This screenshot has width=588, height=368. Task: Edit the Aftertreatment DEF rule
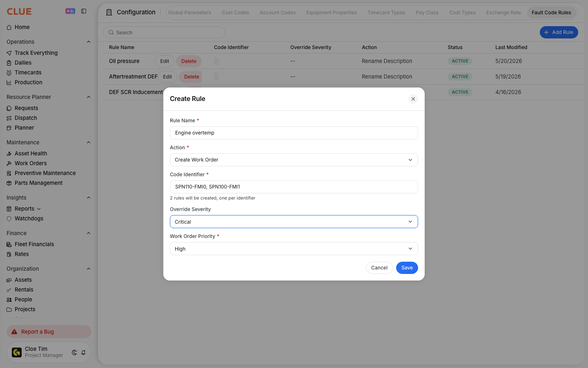pos(167,77)
